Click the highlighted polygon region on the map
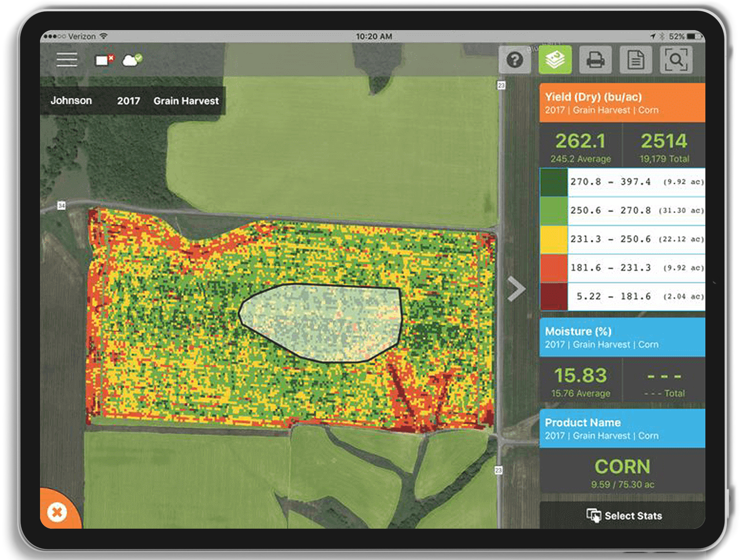This screenshot has width=745, height=560. [321, 322]
